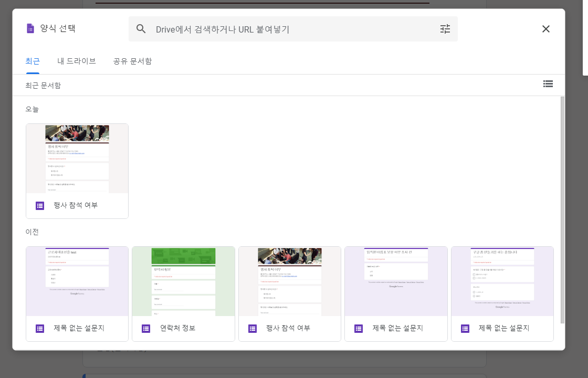
Task: Select the form icon beside 연락처 정보
Action: point(145,328)
